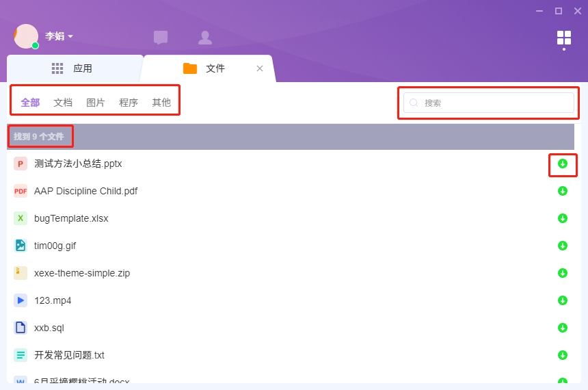The image size is (588, 390).
Task: Download the tim00g.gif image file
Action: tap(563, 246)
